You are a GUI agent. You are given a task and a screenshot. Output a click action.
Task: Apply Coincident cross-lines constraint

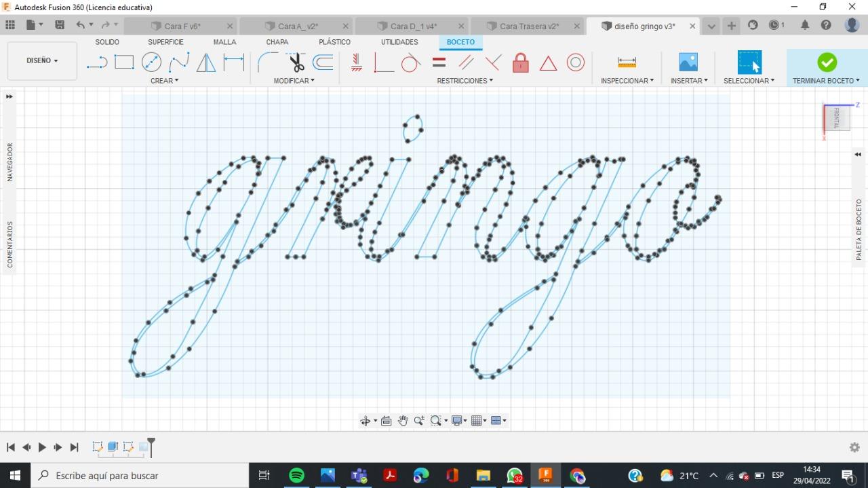coord(493,62)
